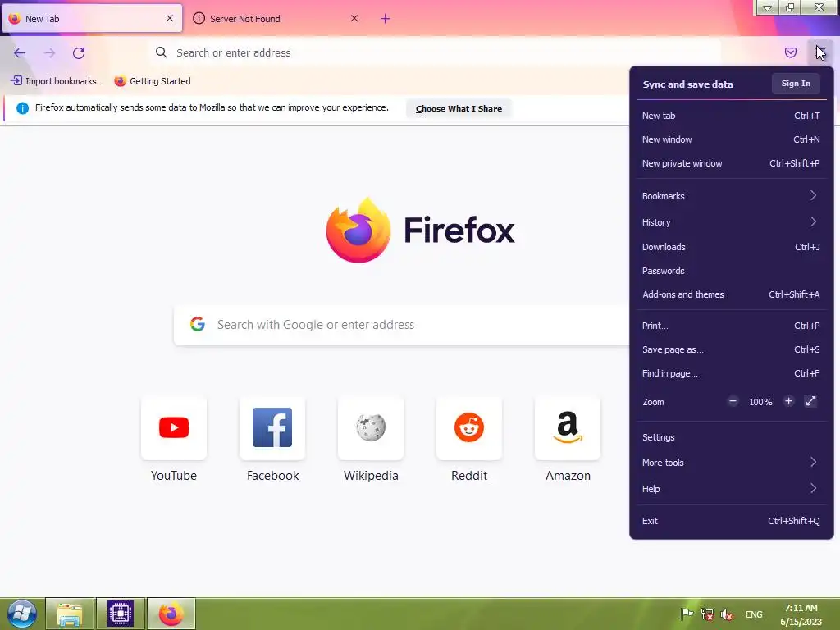The image size is (840, 630).
Task: Reload the current page
Action: tap(79, 53)
